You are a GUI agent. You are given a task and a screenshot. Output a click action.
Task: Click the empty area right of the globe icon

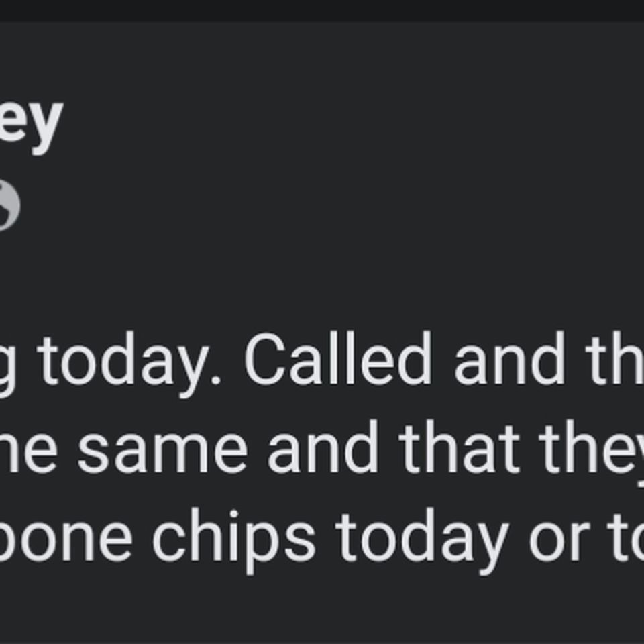pyautogui.click(x=329, y=205)
